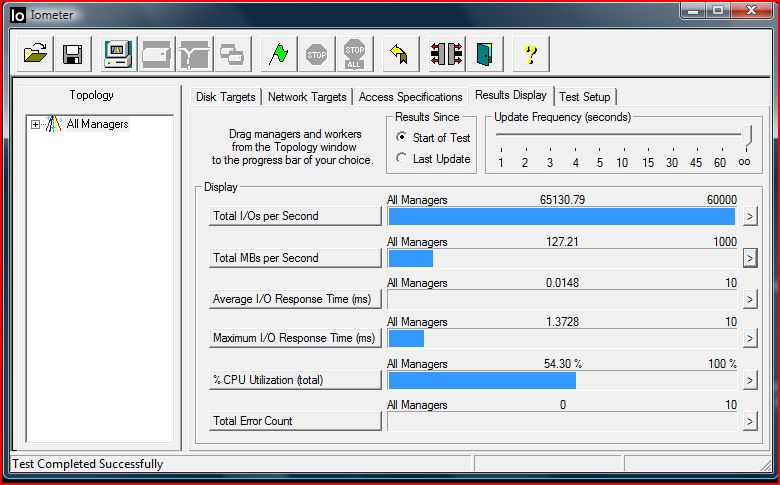This screenshot has width=780, height=485.
Task: Click the yellow question mark About icon
Action: point(530,54)
